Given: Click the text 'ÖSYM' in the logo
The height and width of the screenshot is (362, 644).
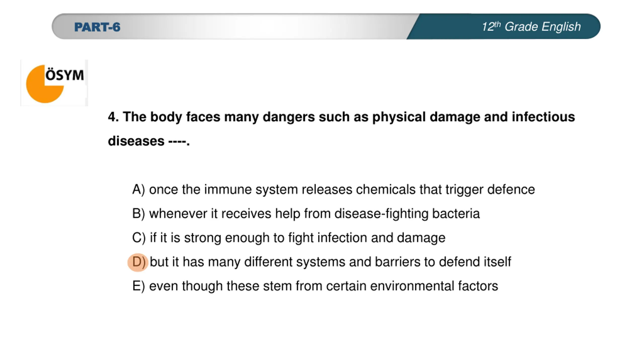Looking at the screenshot, I should pyautogui.click(x=65, y=75).
